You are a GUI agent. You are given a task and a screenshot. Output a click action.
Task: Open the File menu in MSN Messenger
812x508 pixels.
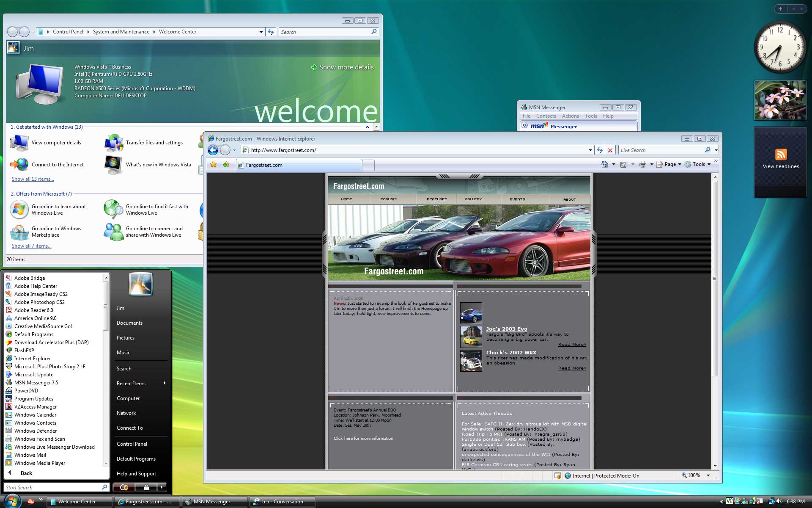527,116
